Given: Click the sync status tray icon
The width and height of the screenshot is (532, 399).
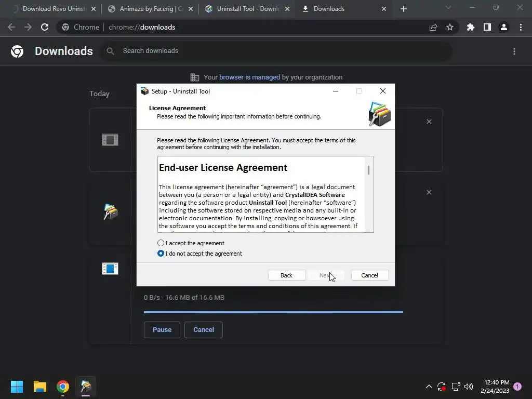Looking at the screenshot, I should [442, 387].
